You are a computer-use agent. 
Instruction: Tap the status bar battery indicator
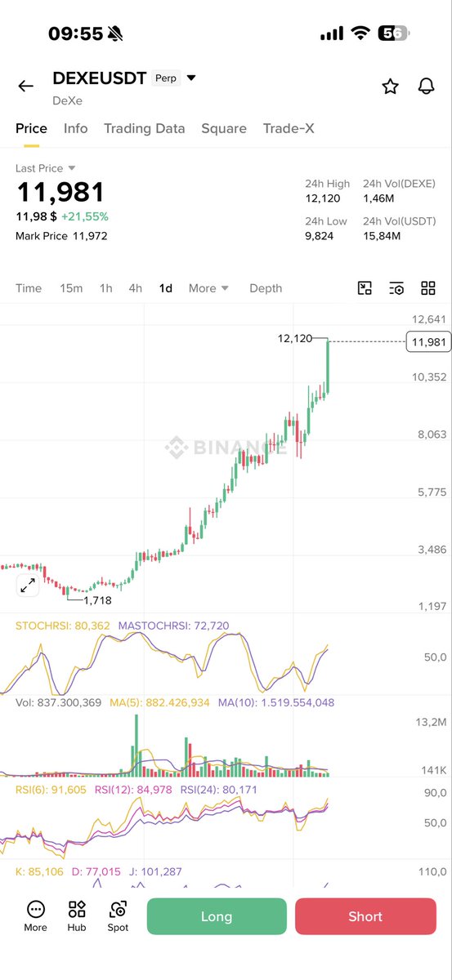(396, 33)
